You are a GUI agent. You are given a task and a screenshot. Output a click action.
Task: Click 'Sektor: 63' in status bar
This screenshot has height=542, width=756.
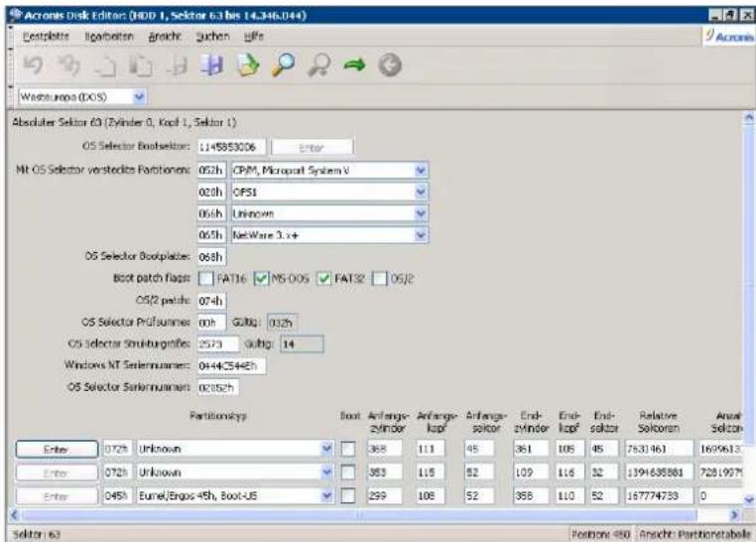point(36,534)
